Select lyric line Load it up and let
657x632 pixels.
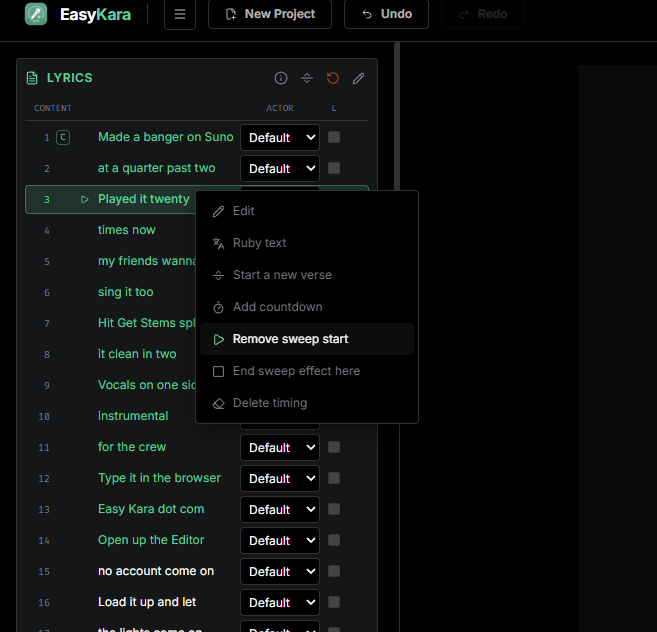pos(147,602)
